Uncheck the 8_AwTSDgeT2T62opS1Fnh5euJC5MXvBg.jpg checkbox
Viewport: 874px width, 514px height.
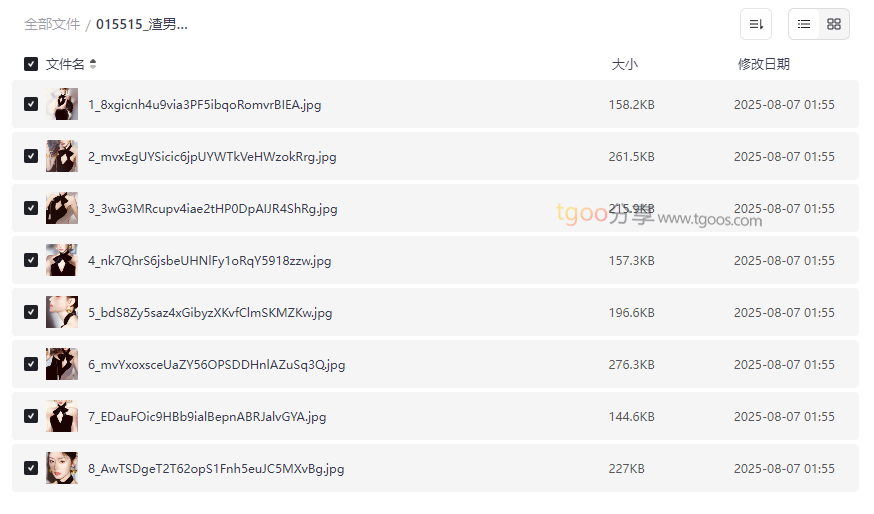click(31, 468)
